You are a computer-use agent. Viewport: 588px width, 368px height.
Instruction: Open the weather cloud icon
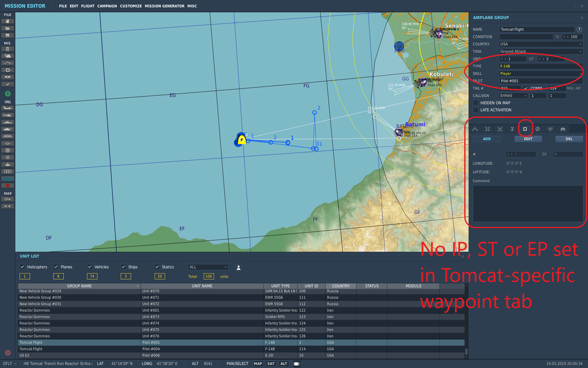(8, 56)
